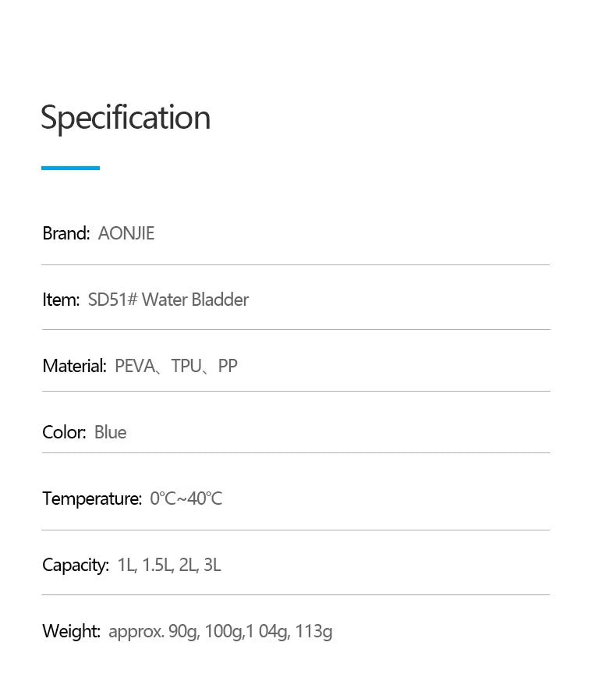Click the PEVA material value
The width and height of the screenshot is (616, 674).
pos(135,366)
